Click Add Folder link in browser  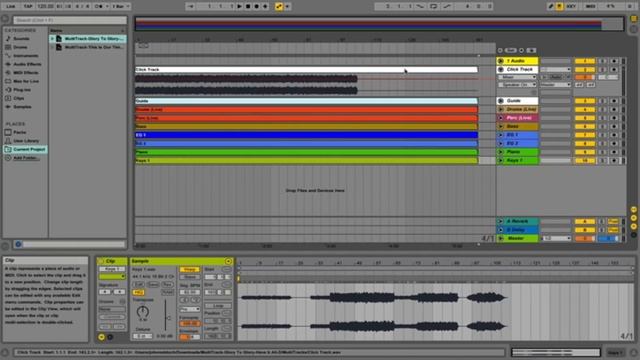click(26, 158)
